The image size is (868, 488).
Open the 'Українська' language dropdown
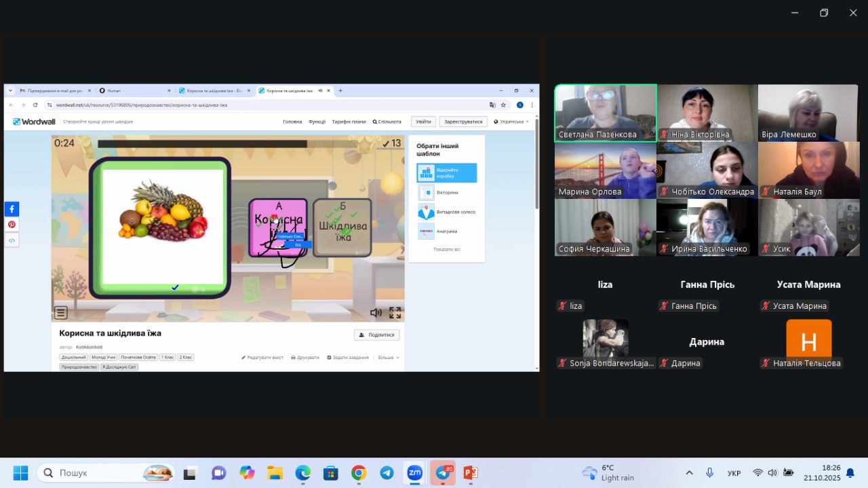pos(512,122)
